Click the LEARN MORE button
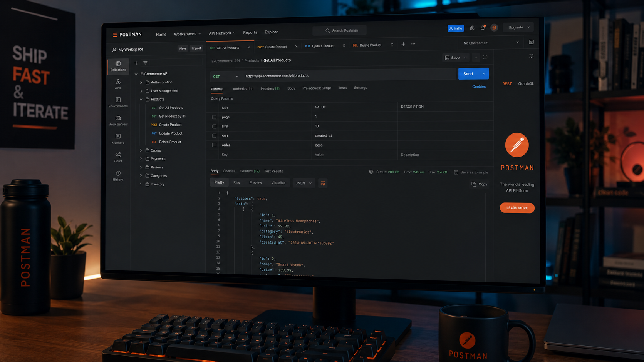 point(517,208)
